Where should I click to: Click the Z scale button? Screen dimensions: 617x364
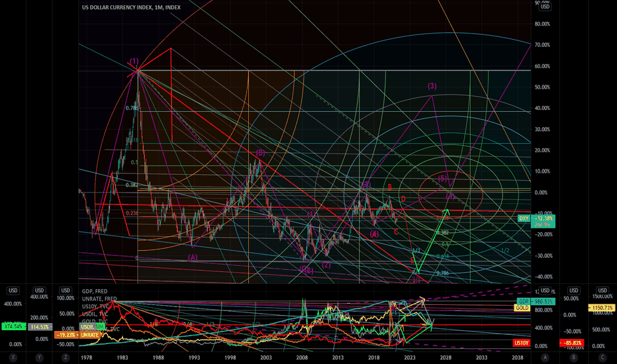point(66,357)
